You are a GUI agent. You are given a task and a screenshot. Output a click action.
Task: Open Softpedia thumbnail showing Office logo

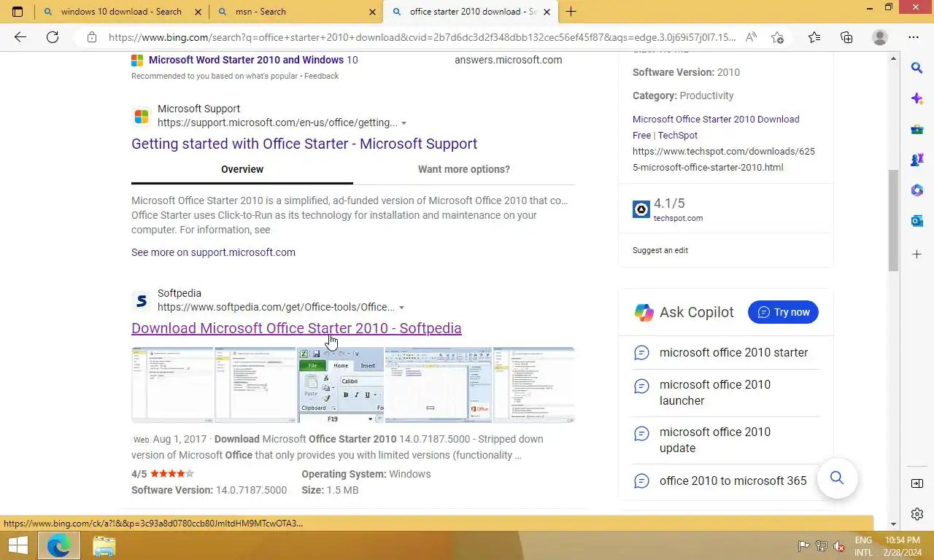pyautogui.click(x=439, y=385)
